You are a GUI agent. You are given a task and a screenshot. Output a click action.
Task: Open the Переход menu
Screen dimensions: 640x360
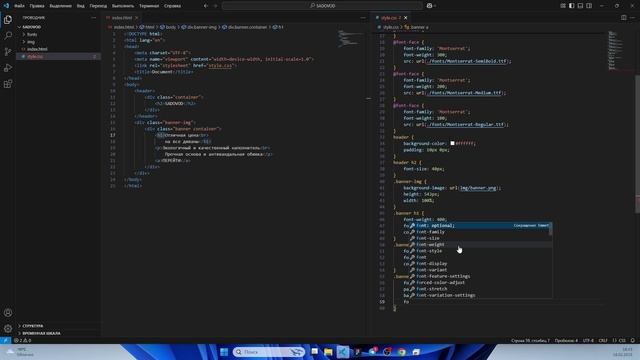tap(98, 6)
